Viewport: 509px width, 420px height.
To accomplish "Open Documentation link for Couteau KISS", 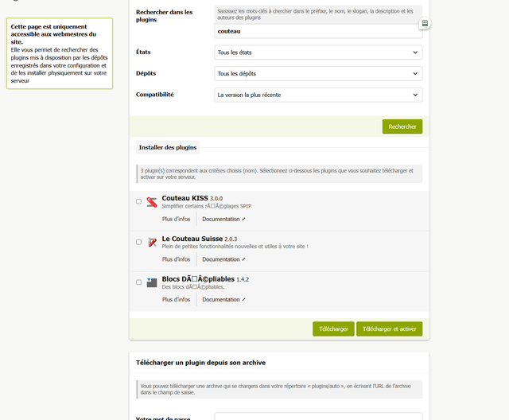I will pyautogui.click(x=223, y=219).
